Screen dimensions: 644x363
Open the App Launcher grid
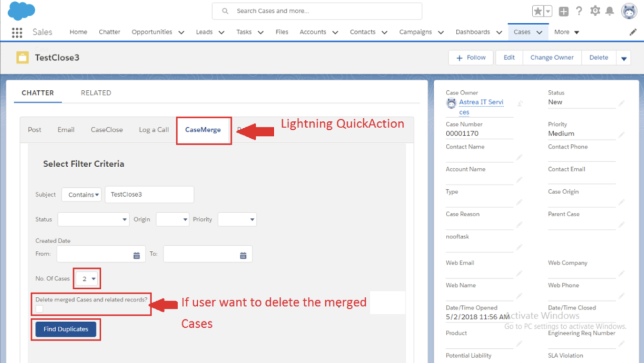[16, 32]
